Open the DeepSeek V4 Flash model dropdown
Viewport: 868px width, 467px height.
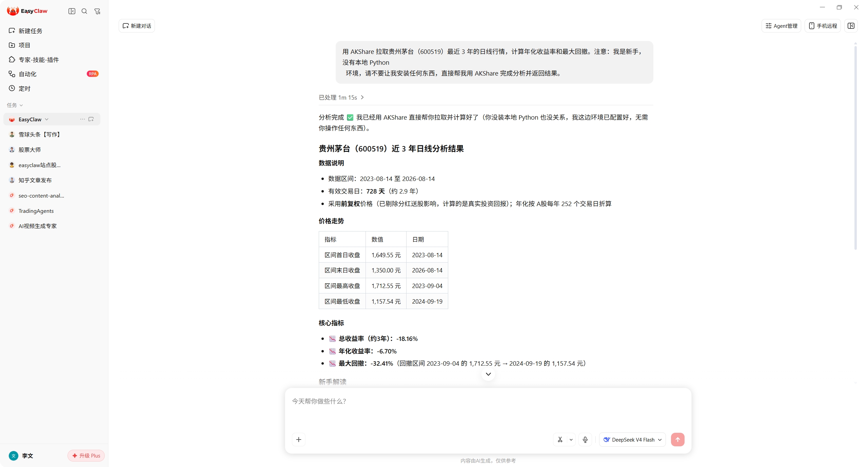(632, 440)
